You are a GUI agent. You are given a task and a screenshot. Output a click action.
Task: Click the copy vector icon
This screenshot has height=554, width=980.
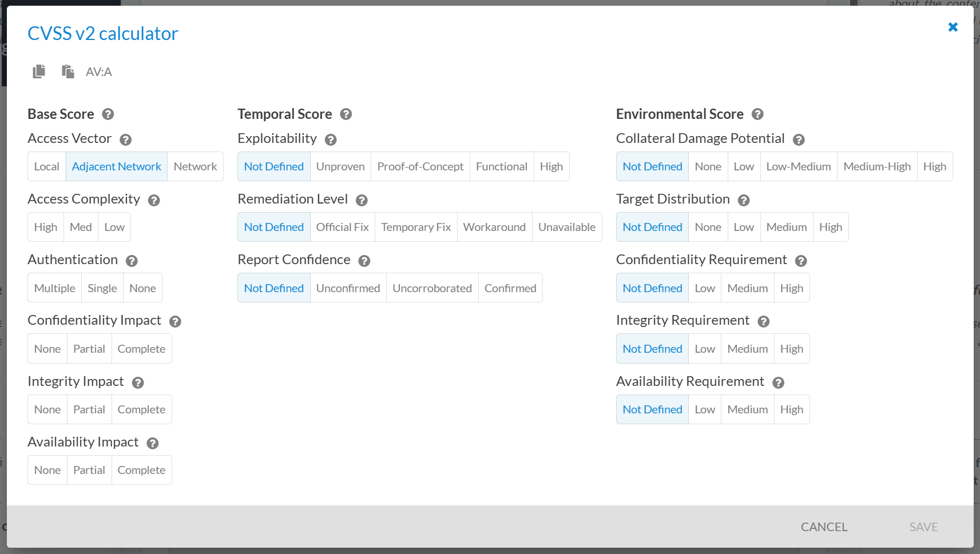[x=39, y=71]
